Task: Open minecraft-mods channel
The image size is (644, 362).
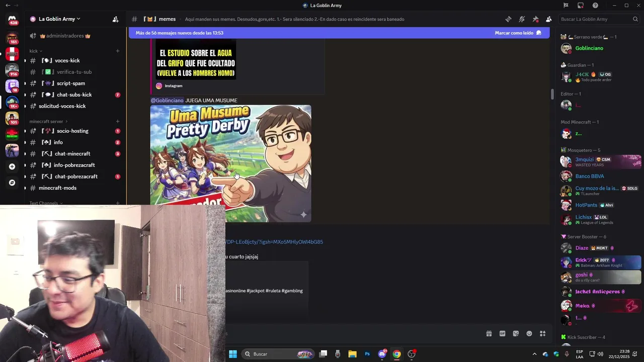Action: point(74,188)
